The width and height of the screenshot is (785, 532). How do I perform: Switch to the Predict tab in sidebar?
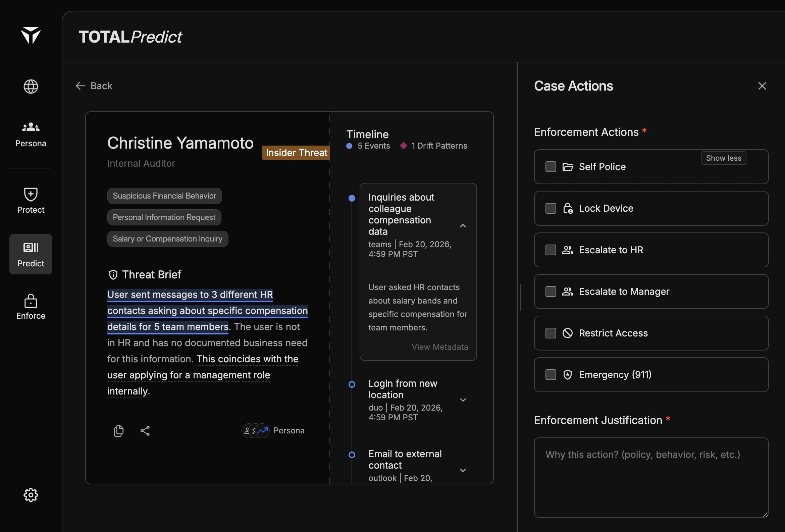coord(31,254)
